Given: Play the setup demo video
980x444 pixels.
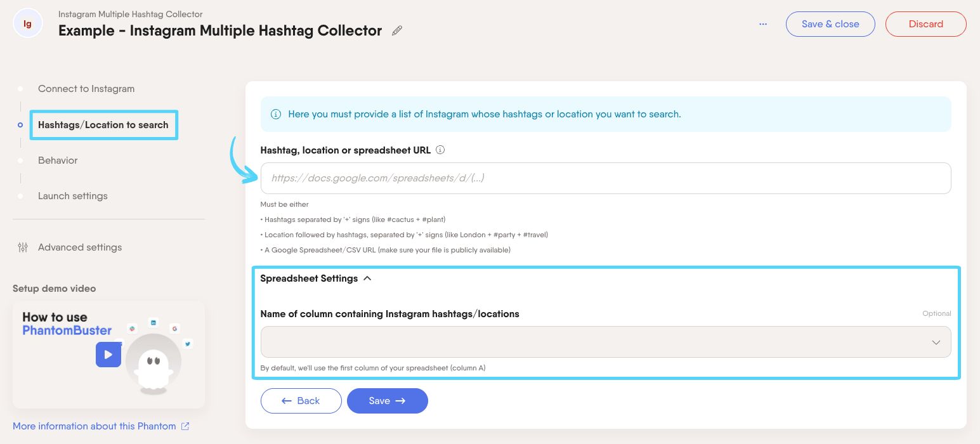Looking at the screenshot, I should click(x=108, y=355).
